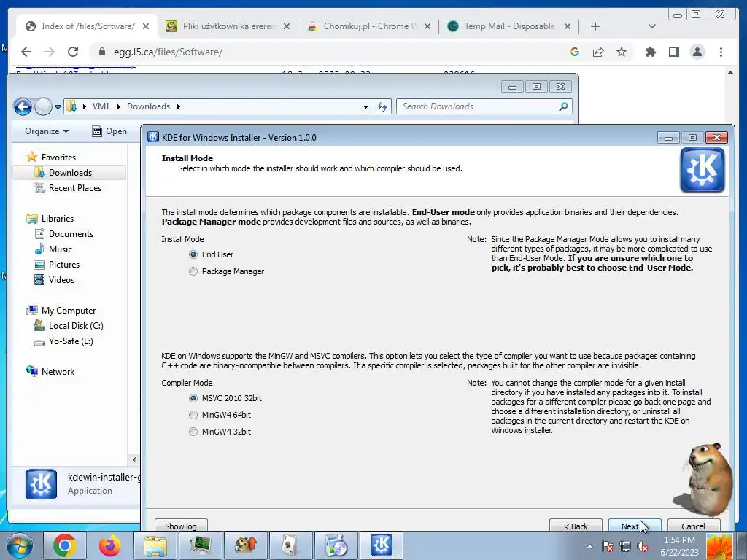Open Chrome extensions puzzle icon
The height and width of the screenshot is (560, 747).
tap(650, 52)
